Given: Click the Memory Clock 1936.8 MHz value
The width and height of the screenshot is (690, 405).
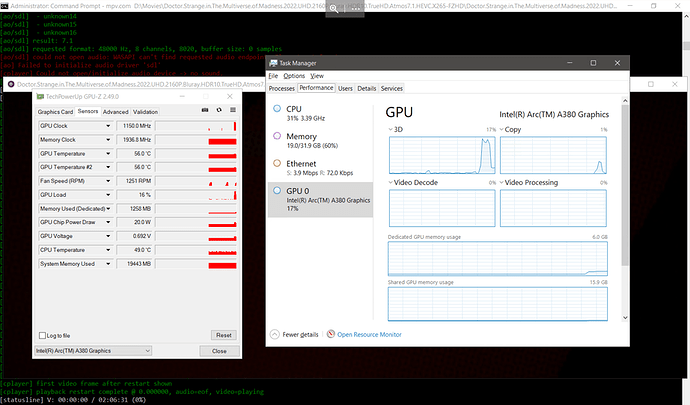Looking at the screenshot, I should coord(135,140).
